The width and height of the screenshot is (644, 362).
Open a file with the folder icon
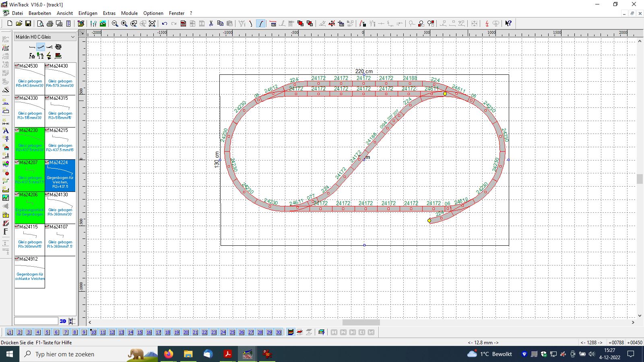pos(19,24)
